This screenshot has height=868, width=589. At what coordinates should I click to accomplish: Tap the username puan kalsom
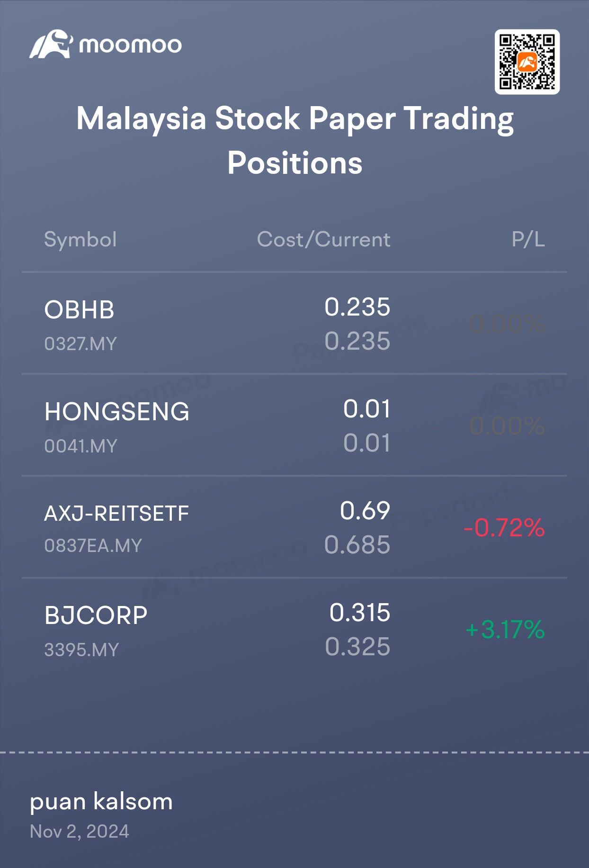click(101, 802)
